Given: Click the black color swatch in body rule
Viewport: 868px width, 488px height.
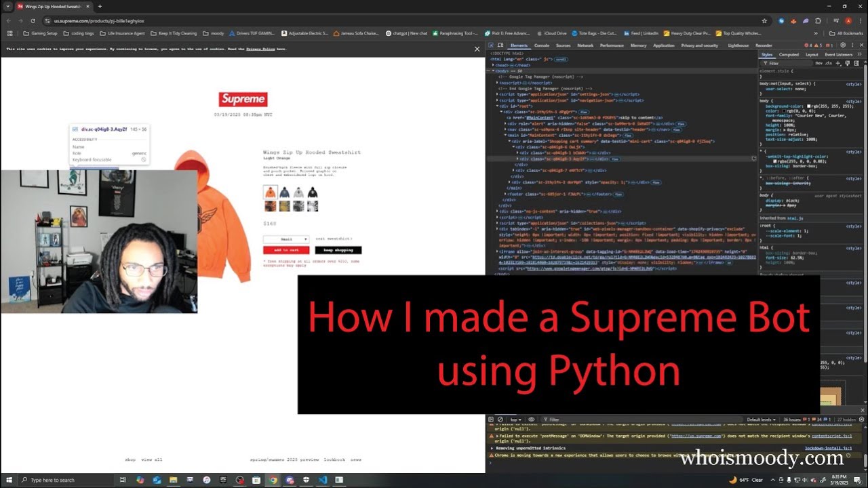Looking at the screenshot, I should 783,111.
